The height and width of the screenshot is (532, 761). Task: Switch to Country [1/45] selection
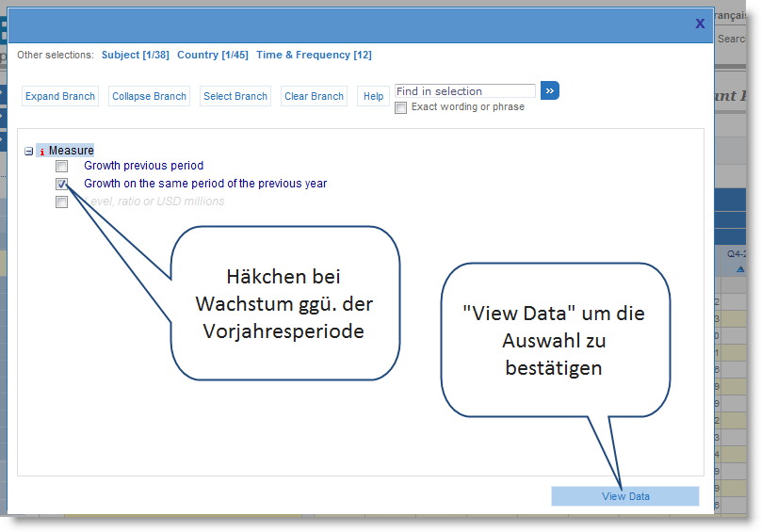(213, 55)
